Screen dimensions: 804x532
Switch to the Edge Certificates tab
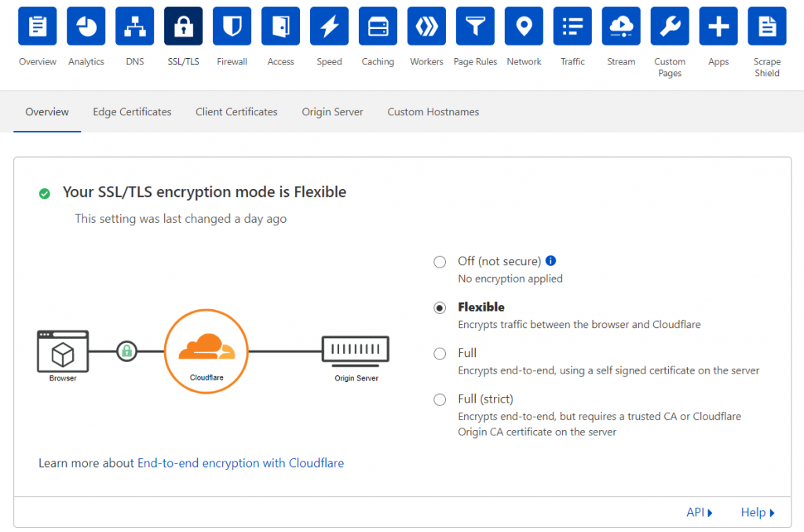132,112
